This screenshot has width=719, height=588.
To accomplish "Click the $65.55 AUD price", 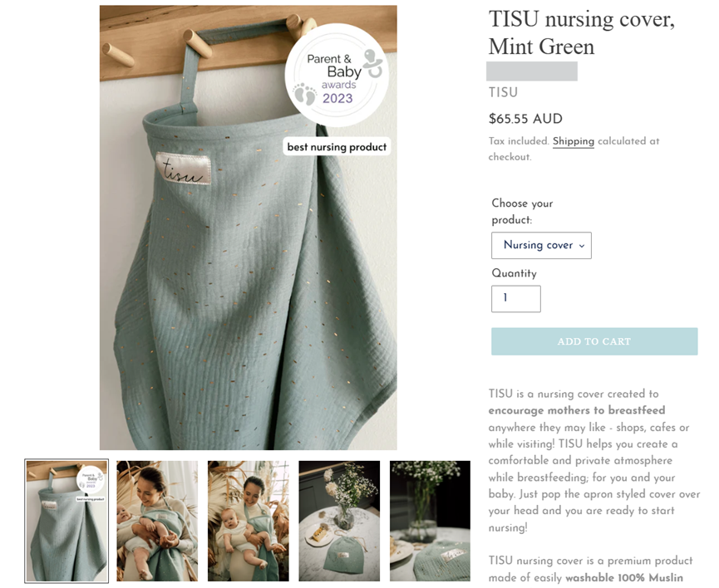I will click(x=525, y=119).
